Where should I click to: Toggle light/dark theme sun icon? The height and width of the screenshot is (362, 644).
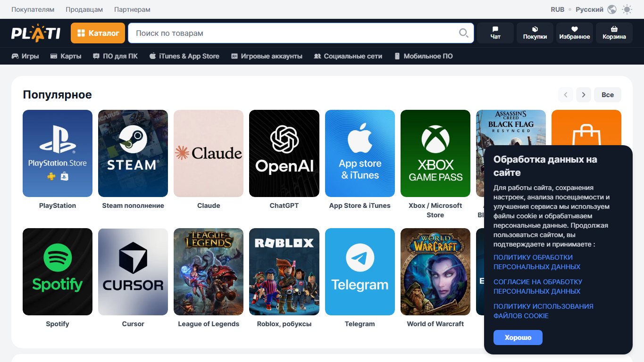(627, 9)
